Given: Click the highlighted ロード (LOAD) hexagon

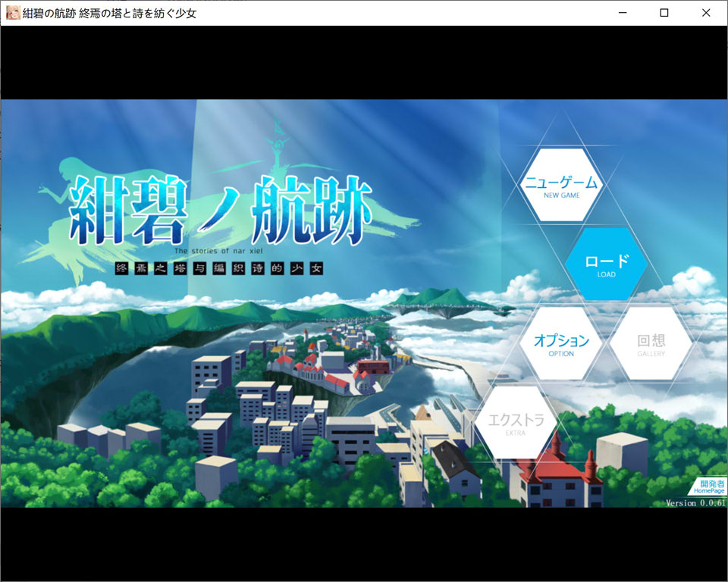Looking at the screenshot, I should coord(604,264).
